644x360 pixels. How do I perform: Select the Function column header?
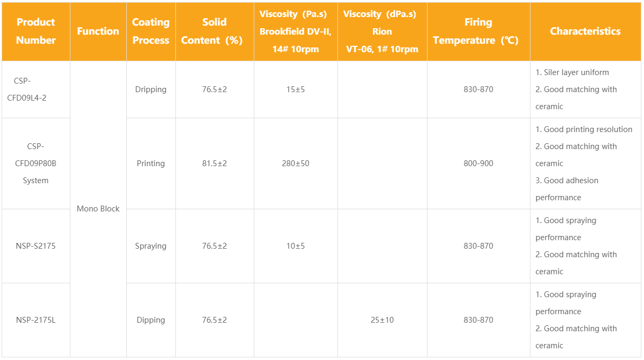coord(98,31)
